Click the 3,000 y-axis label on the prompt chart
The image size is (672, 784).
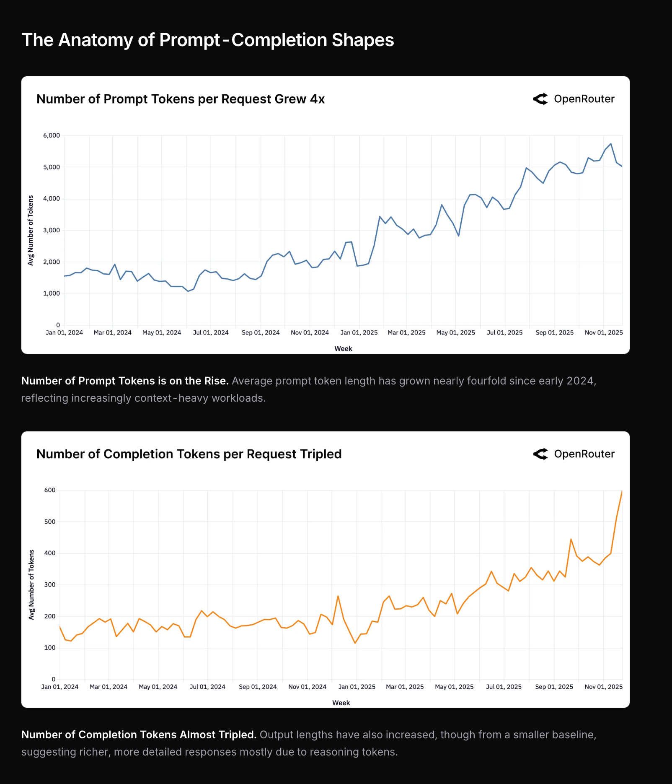click(x=52, y=230)
